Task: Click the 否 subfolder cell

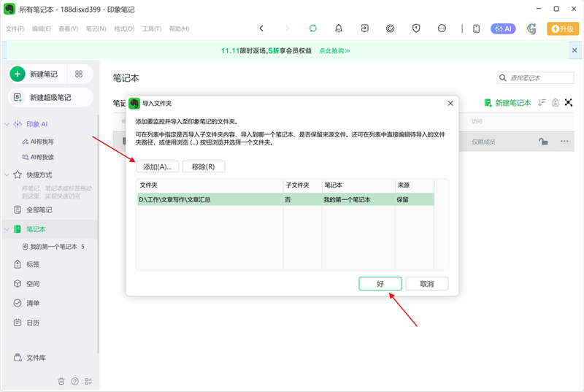Action: [302, 199]
